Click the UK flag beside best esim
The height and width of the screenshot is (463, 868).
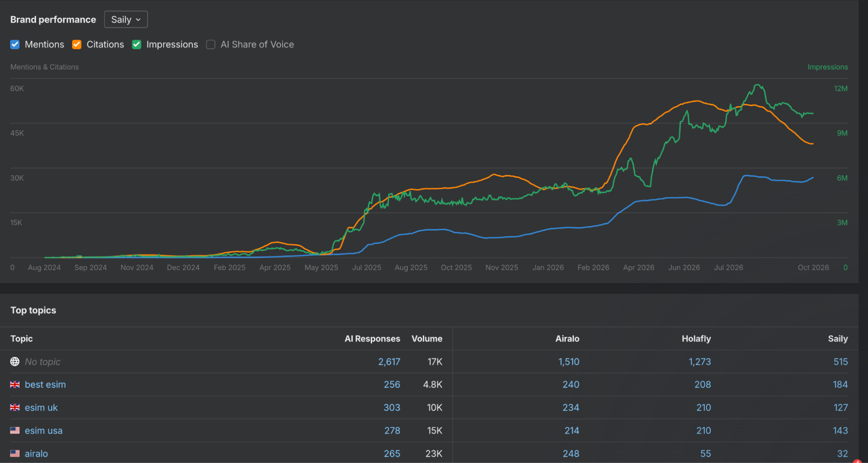click(x=15, y=384)
